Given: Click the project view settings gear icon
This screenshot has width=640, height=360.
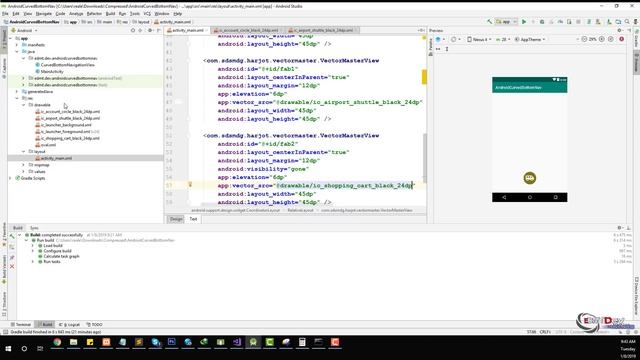Looking at the screenshot, I should click(150, 30).
